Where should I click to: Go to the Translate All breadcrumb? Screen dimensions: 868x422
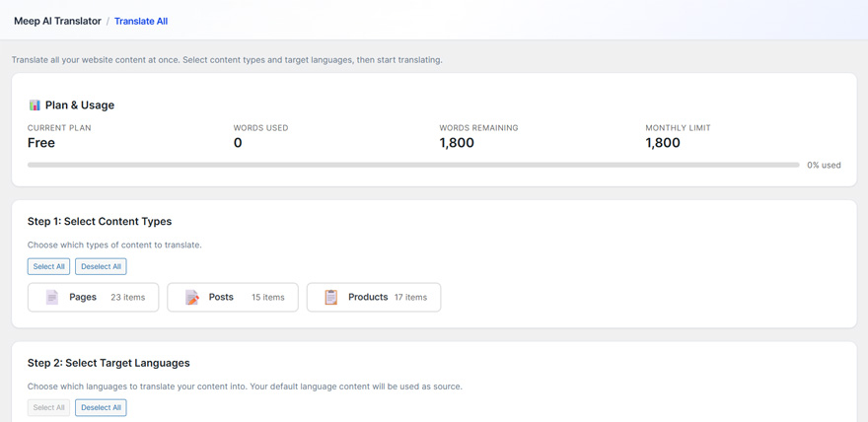pos(141,21)
